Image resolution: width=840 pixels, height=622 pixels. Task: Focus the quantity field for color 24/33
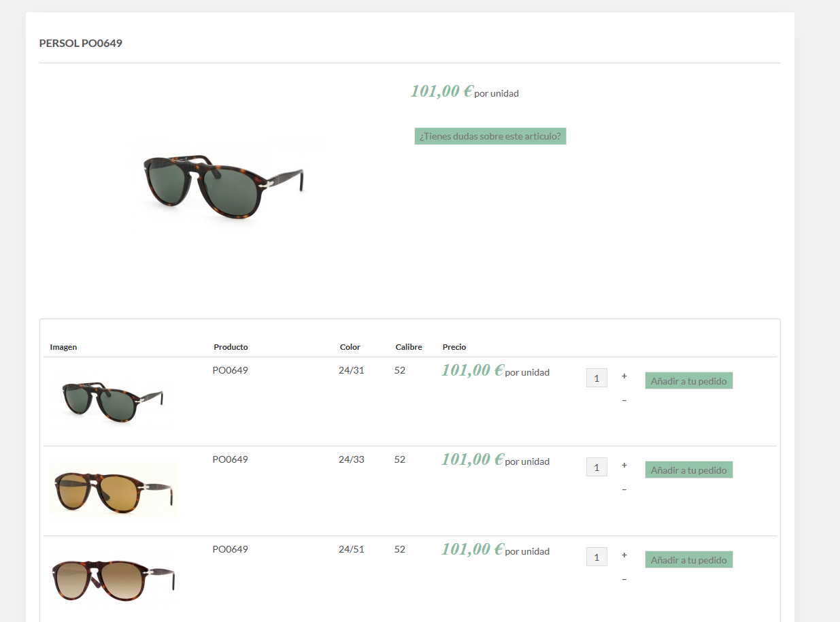[x=597, y=468]
